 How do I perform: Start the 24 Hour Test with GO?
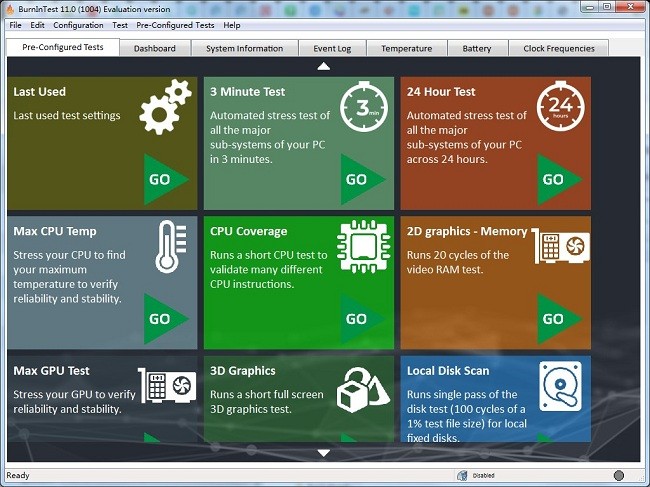tap(559, 179)
